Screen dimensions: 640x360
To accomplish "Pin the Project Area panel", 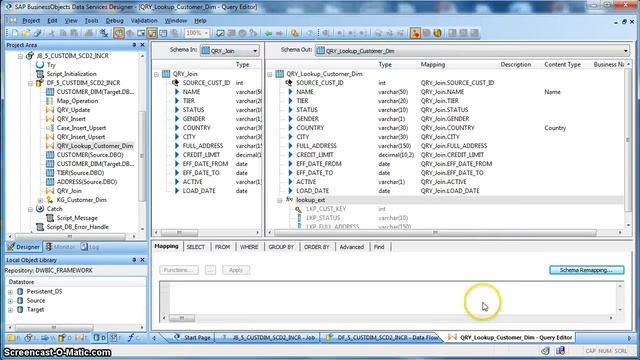I will tap(134, 45).
